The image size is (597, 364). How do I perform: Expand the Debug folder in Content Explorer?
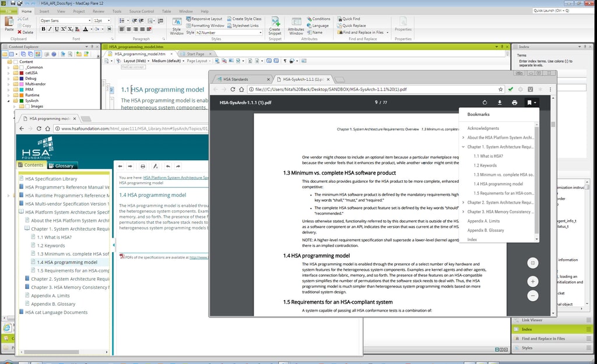coord(8,79)
